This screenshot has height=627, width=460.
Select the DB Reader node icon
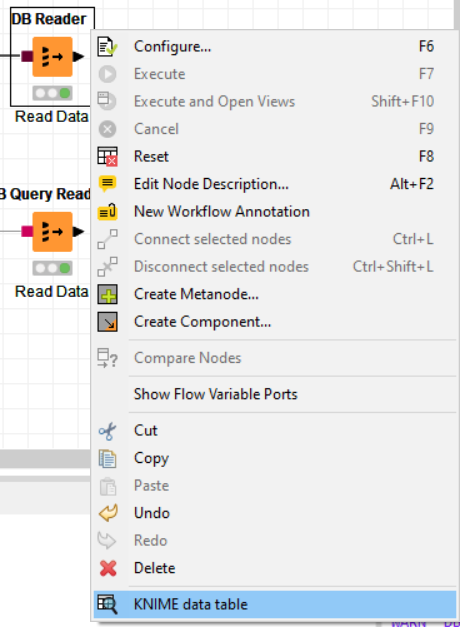tap(52, 57)
